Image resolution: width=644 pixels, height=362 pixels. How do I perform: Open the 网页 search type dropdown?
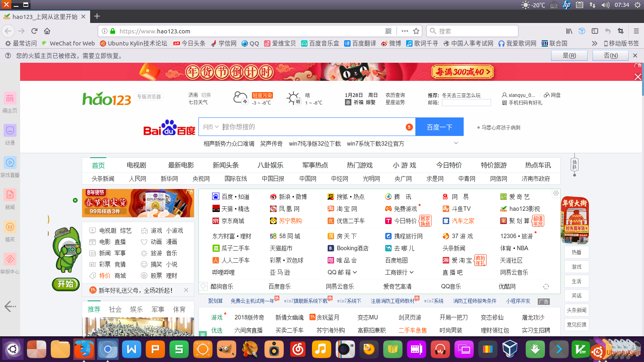coord(211,127)
